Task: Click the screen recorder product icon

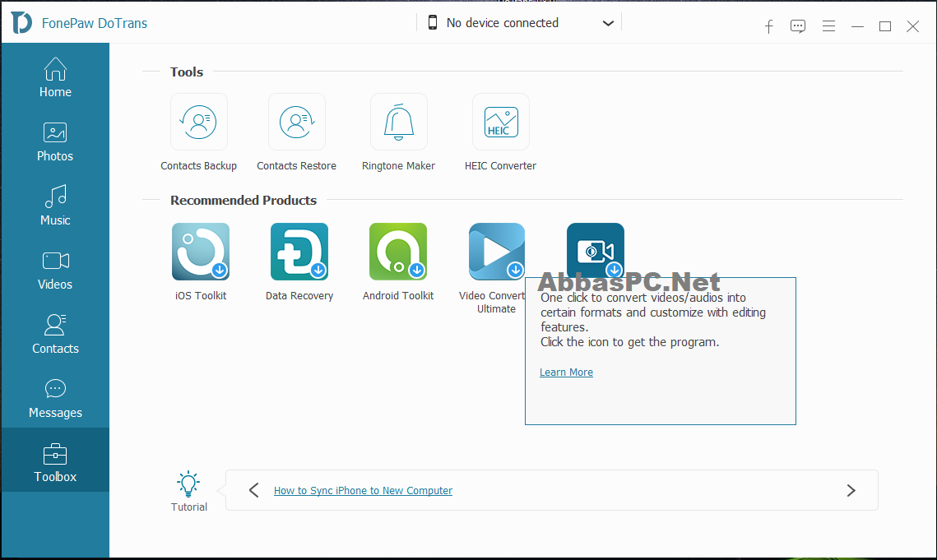Action: [595, 250]
